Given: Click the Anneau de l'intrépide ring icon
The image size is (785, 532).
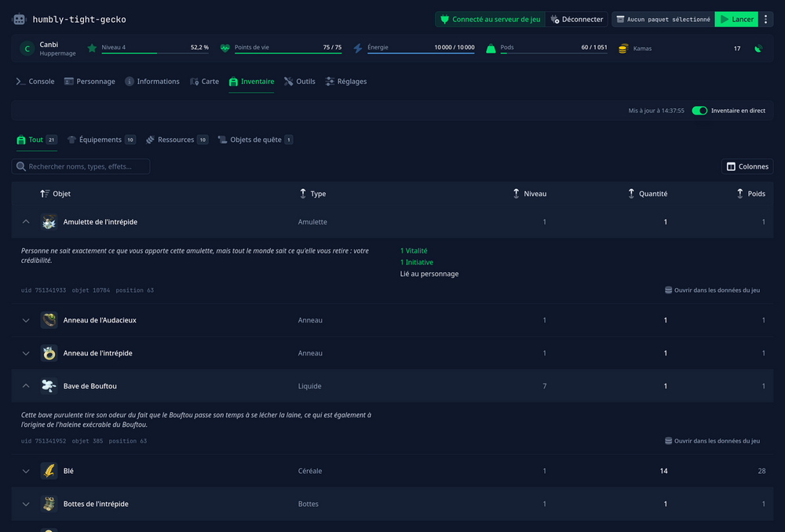Looking at the screenshot, I should [49, 353].
